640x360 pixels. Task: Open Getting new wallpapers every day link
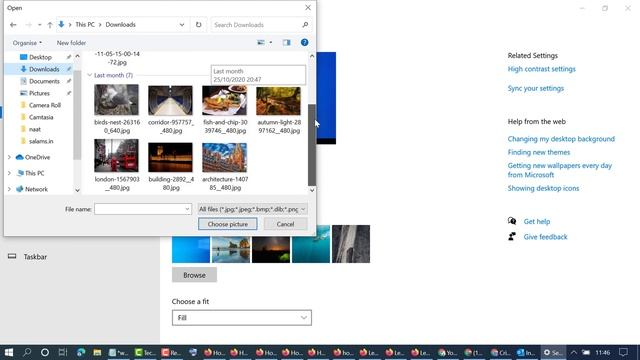560,170
